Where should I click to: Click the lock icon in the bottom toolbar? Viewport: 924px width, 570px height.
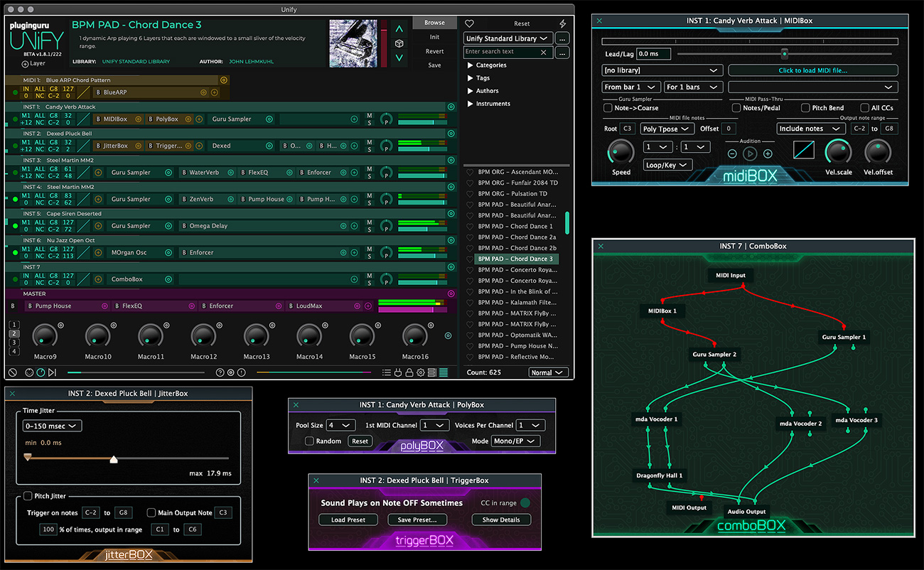pyautogui.click(x=409, y=372)
